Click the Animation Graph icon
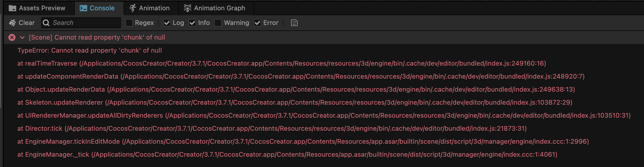The width and height of the screenshot is (644, 167). pos(187,8)
